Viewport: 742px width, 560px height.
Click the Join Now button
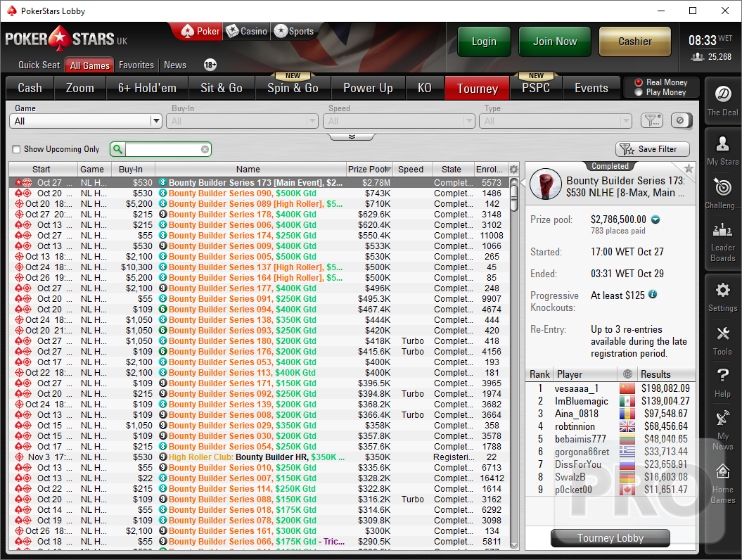point(555,42)
